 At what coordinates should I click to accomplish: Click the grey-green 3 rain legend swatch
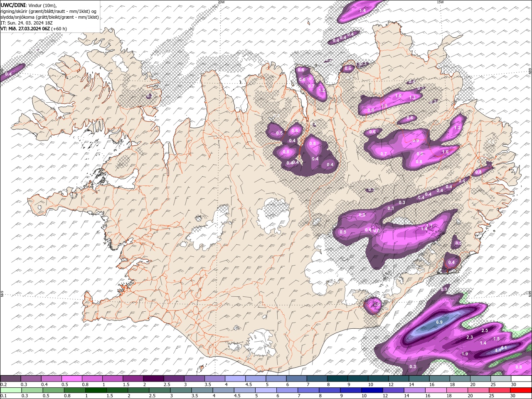click(181, 390)
